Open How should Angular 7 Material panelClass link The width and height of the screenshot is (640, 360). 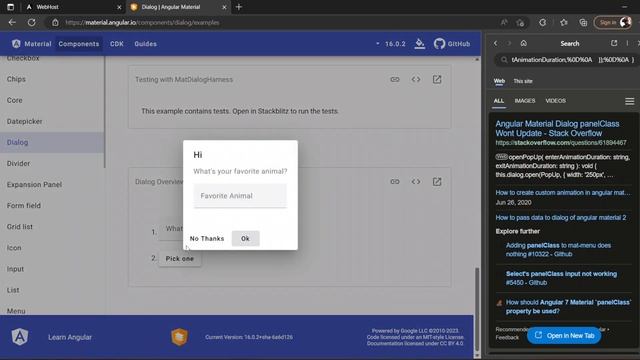(x=568, y=307)
